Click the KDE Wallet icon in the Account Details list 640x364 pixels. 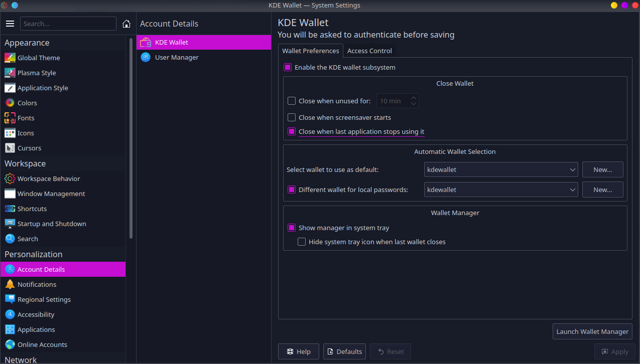tap(146, 42)
